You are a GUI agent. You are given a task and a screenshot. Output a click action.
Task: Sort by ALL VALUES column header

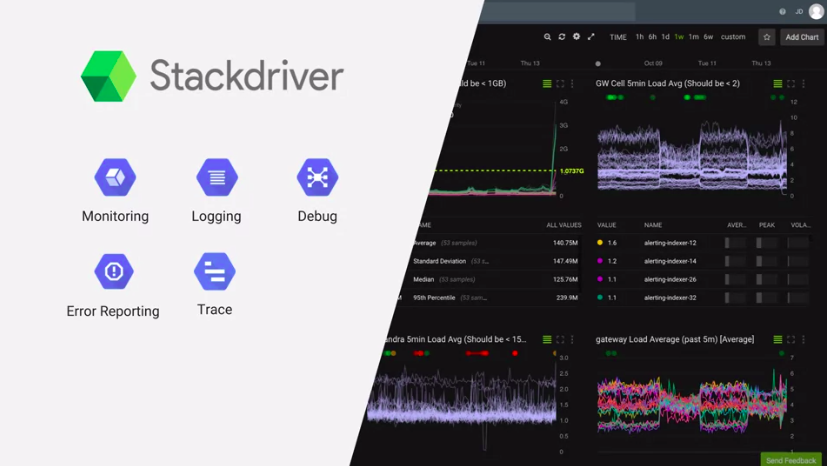pos(564,225)
